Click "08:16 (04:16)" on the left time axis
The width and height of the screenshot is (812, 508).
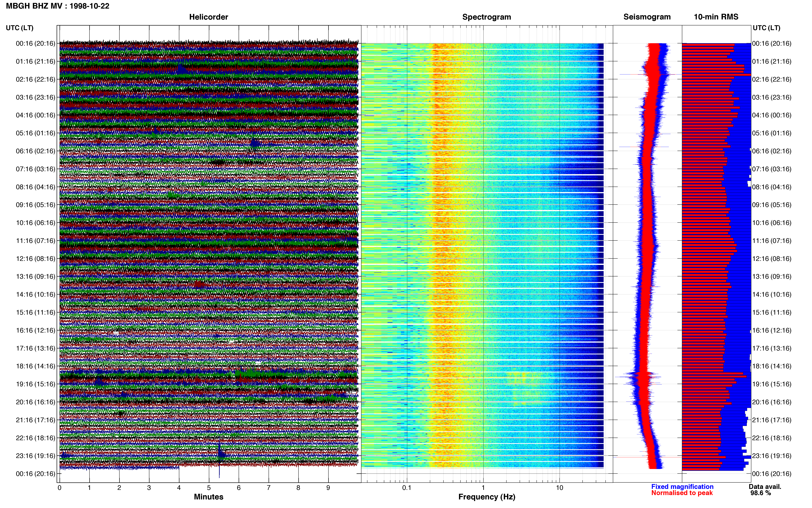coord(36,187)
